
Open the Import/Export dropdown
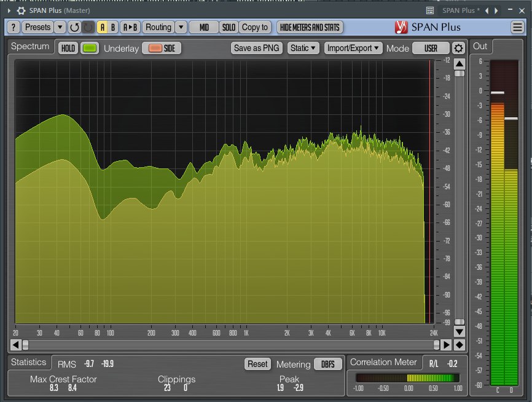click(353, 48)
